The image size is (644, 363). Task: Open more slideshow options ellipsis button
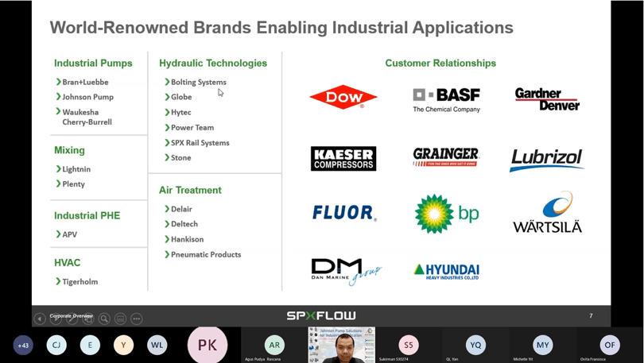click(x=137, y=319)
